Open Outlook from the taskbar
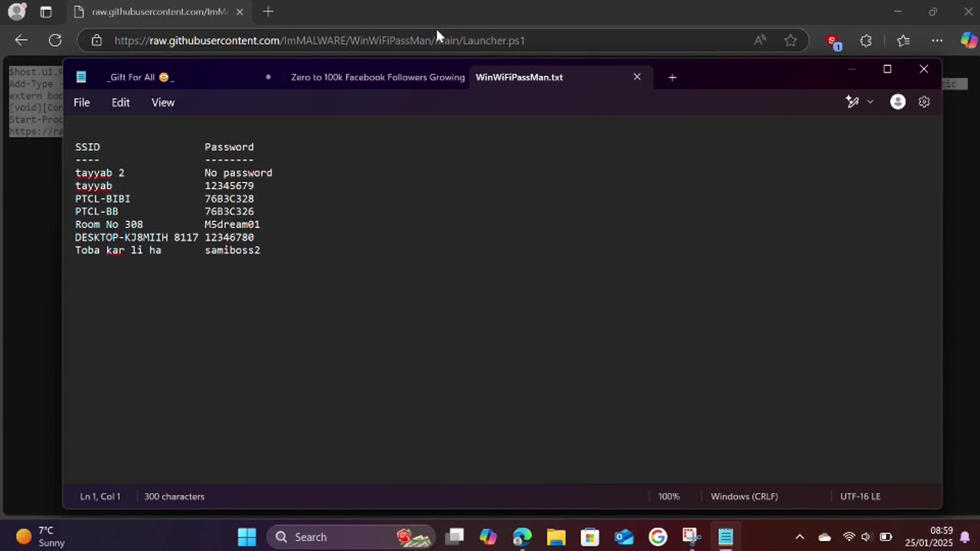This screenshot has height=551, width=980. pyautogui.click(x=624, y=536)
